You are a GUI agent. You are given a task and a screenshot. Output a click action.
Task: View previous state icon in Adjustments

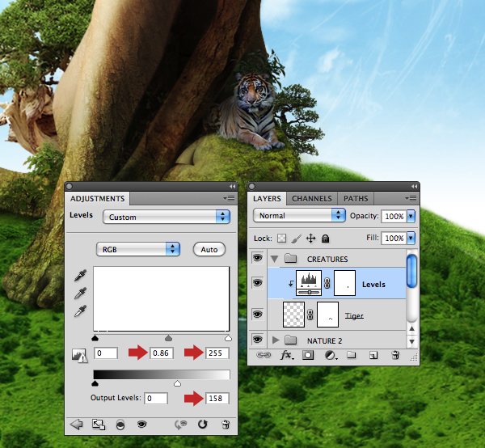[x=181, y=425]
